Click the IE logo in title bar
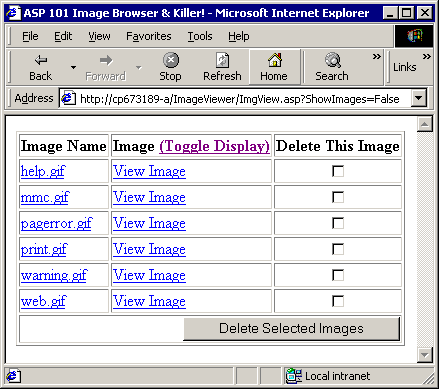439x389 pixels. pyautogui.click(x=14, y=13)
